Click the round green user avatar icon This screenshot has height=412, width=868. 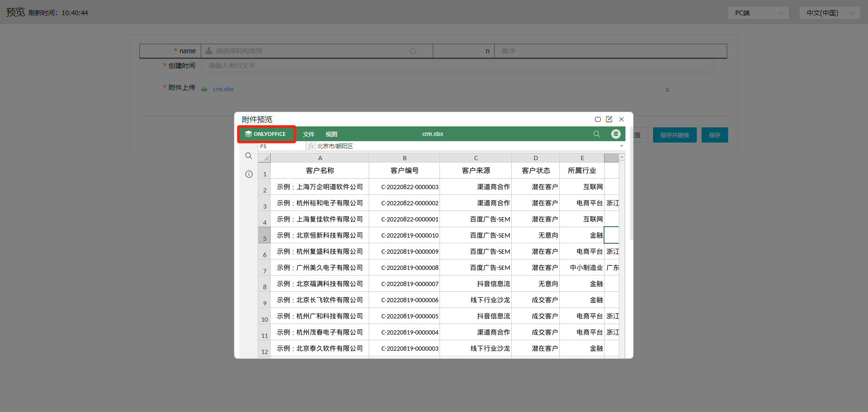[x=615, y=134]
